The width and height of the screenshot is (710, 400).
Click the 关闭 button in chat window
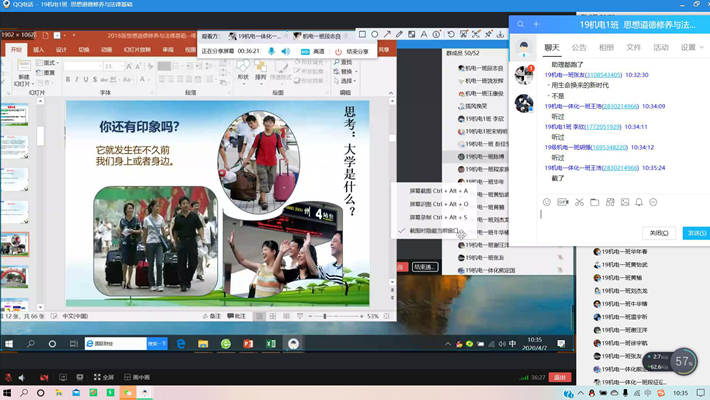pyautogui.click(x=659, y=233)
